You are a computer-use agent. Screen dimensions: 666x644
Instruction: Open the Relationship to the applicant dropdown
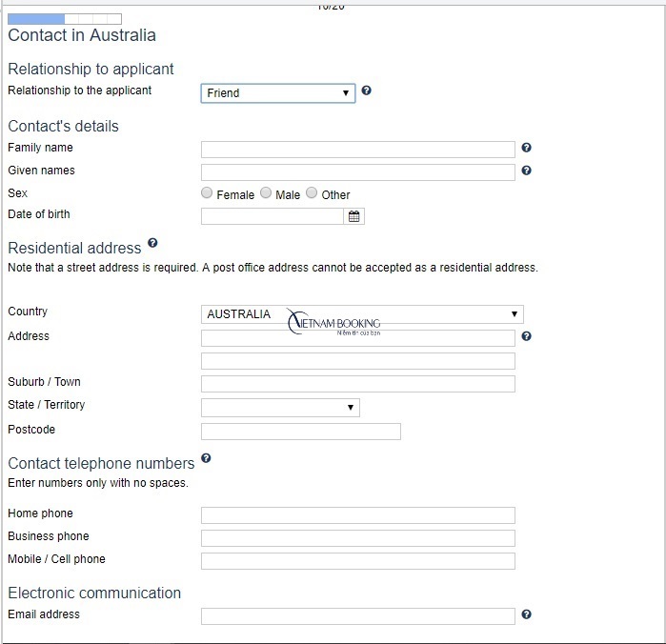coord(277,92)
